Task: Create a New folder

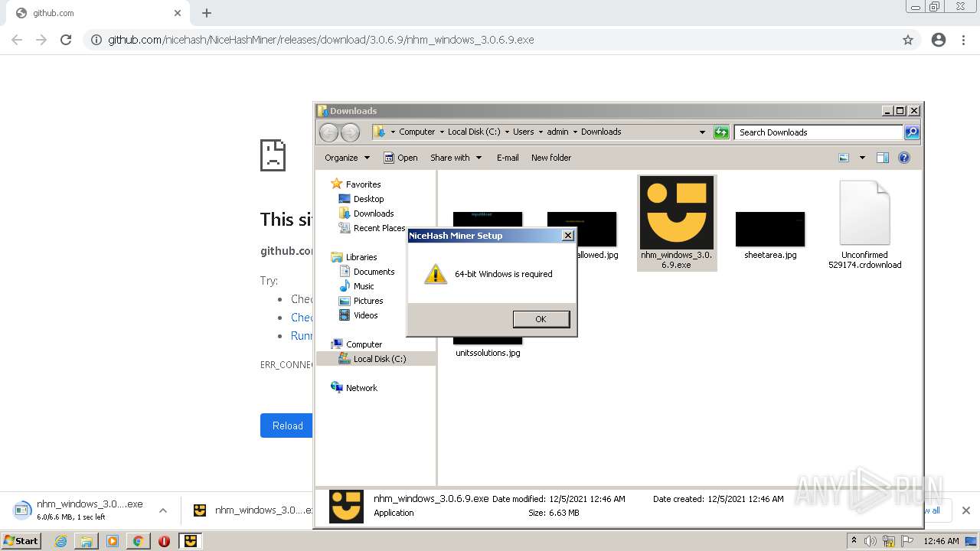Action: click(x=551, y=158)
